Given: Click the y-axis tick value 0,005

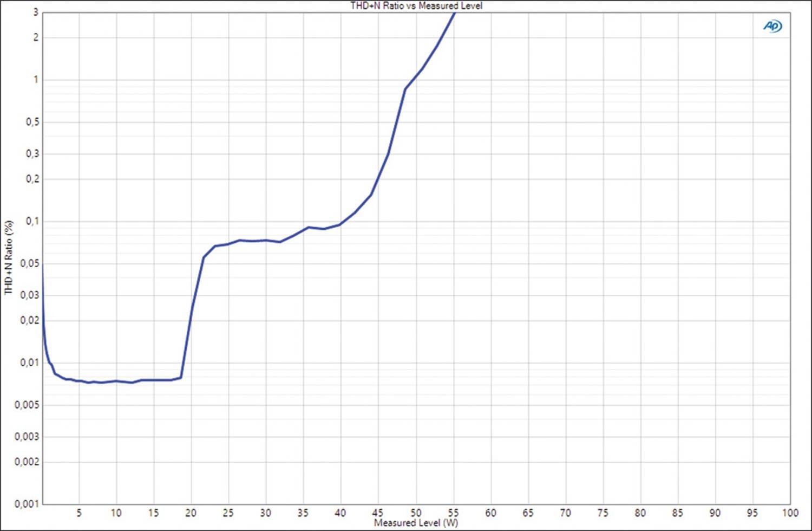Looking at the screenshot, I should [27, 405].
